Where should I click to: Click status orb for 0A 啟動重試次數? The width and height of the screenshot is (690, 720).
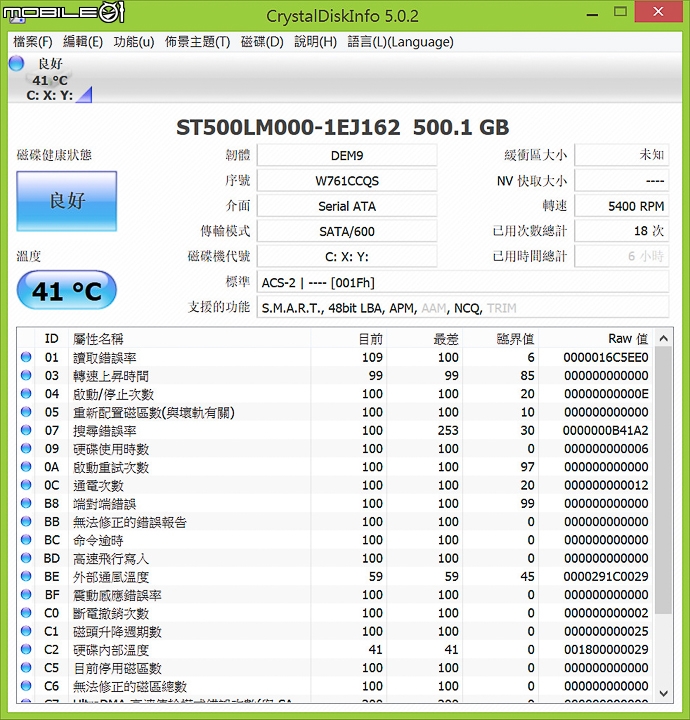click(26, 467)
